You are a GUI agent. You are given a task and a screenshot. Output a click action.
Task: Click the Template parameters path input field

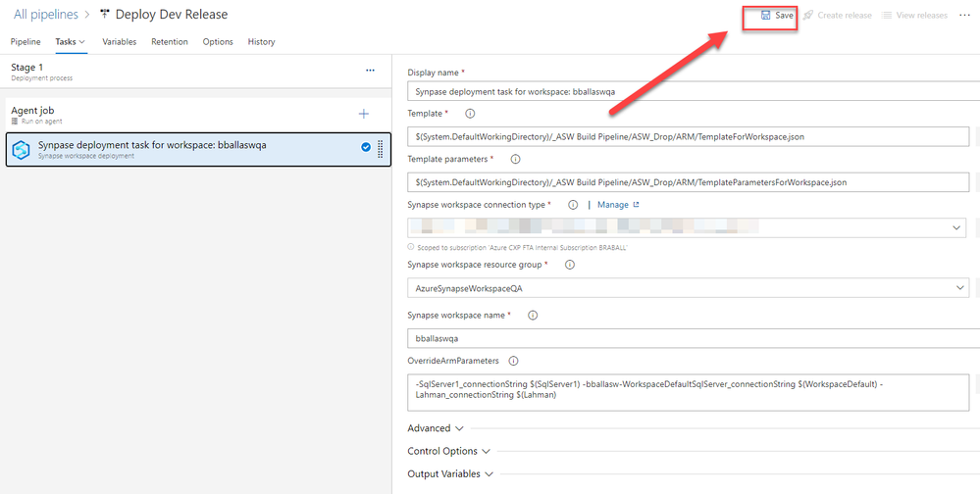pyautogui.click(x=688, y=181)
